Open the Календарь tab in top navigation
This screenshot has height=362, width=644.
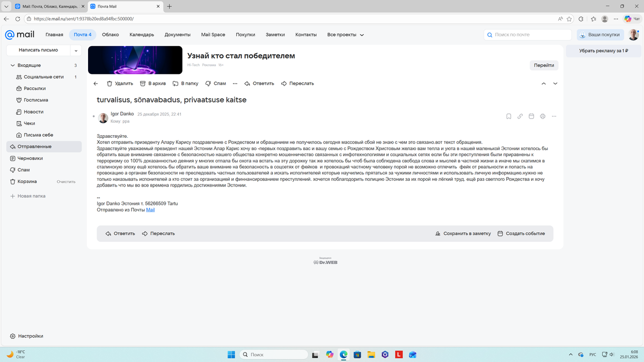(142, 35)
